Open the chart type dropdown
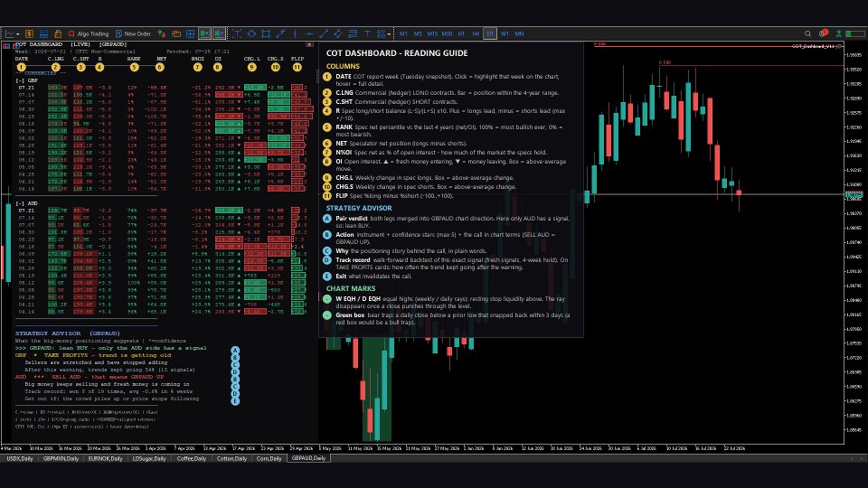The width and height of the screenshot is (868, 488). click(x=12, y=33)
